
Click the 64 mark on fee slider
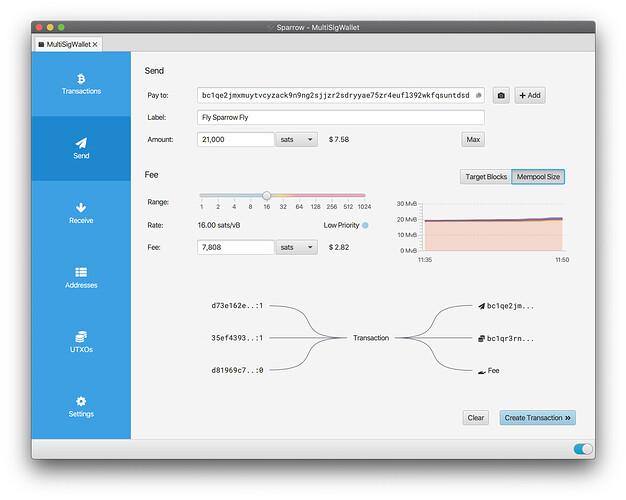(x=299, y=206)
